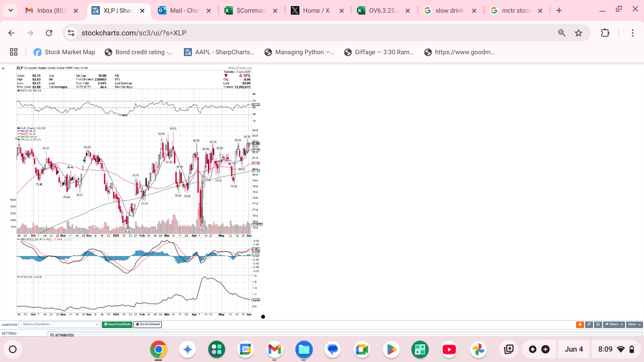Viewport: 644px width, 362px height.
Task: Open the tab search dropdown arrow
Action: click(10, 10)
